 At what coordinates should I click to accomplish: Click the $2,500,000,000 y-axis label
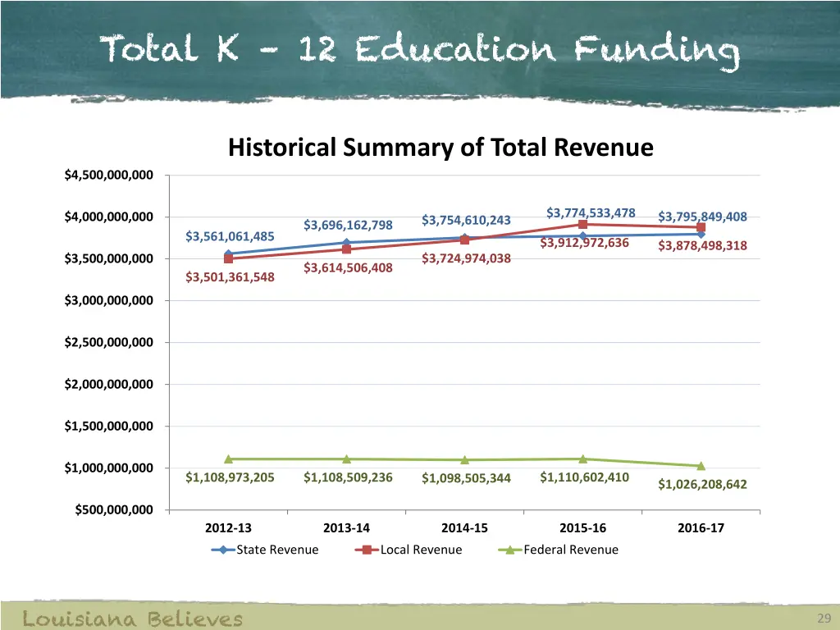(109, 342)
